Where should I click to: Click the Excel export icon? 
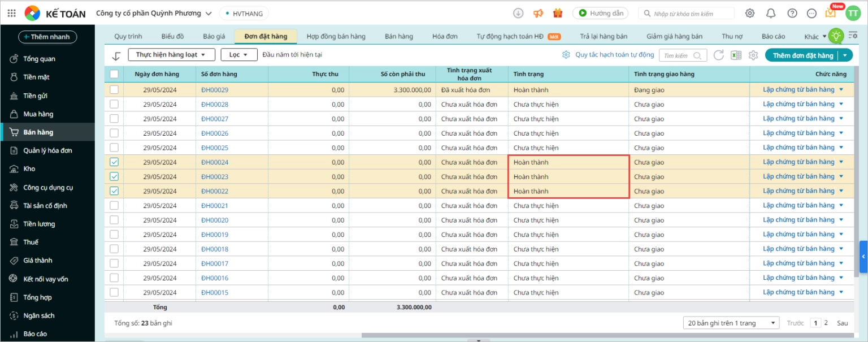(x=736, y=55)
